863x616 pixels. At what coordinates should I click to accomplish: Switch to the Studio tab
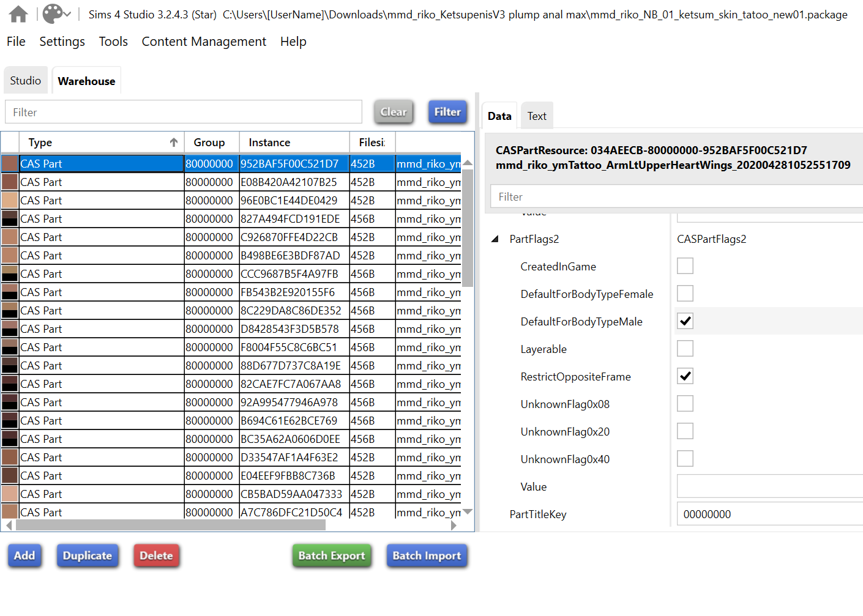click(26, 80)
